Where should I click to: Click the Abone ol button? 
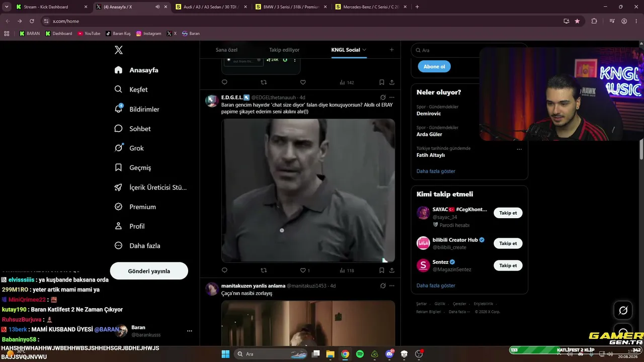tap(434, 66)
